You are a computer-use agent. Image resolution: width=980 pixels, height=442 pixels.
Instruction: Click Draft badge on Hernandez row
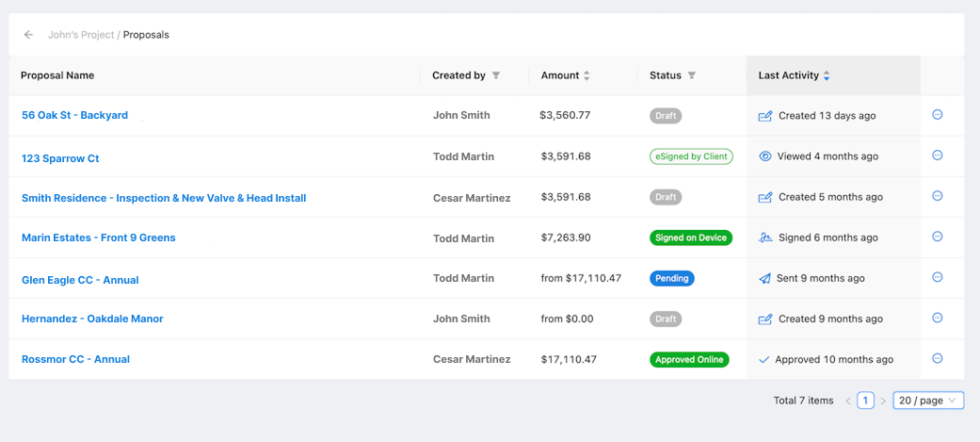[666, 319]
